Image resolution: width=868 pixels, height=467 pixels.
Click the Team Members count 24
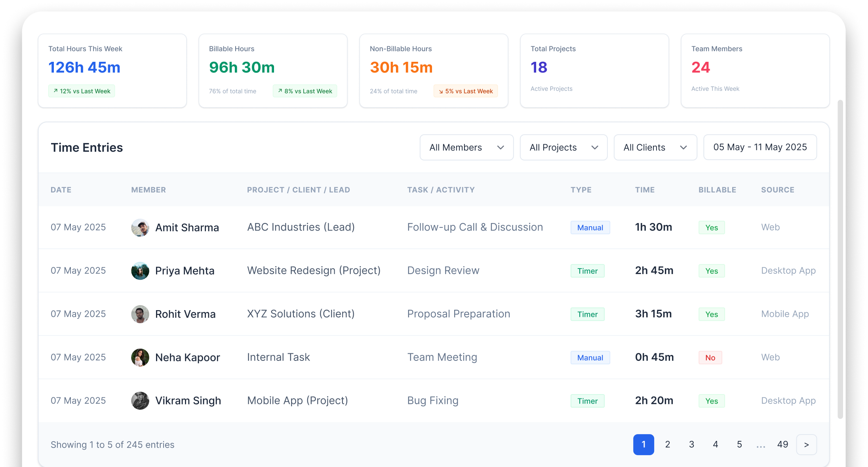point(700,67)
